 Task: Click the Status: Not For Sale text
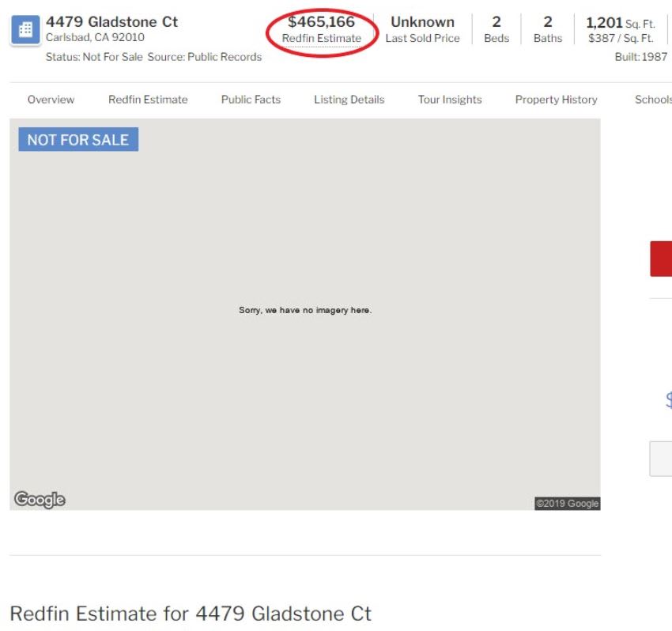[94, 57]
